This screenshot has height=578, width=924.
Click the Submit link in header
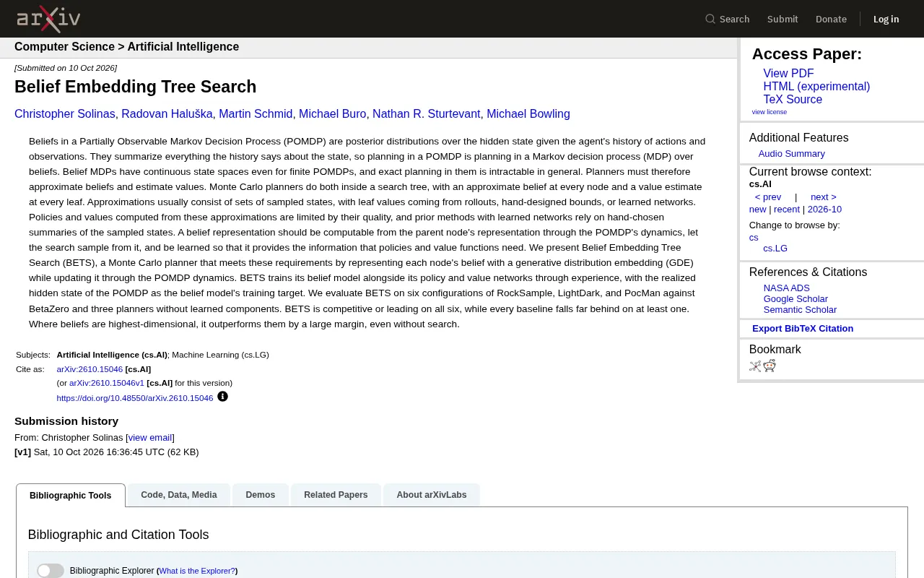point(783,20)
